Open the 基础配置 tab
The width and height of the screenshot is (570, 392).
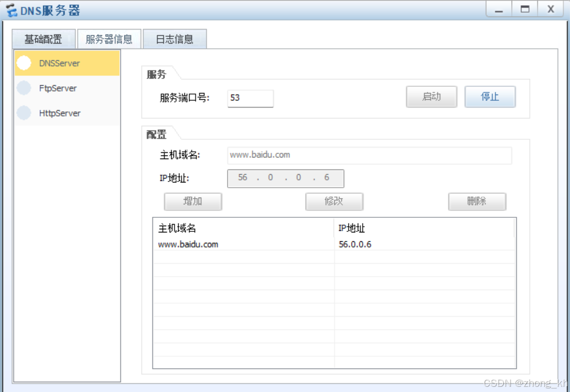tap(44, 39)
